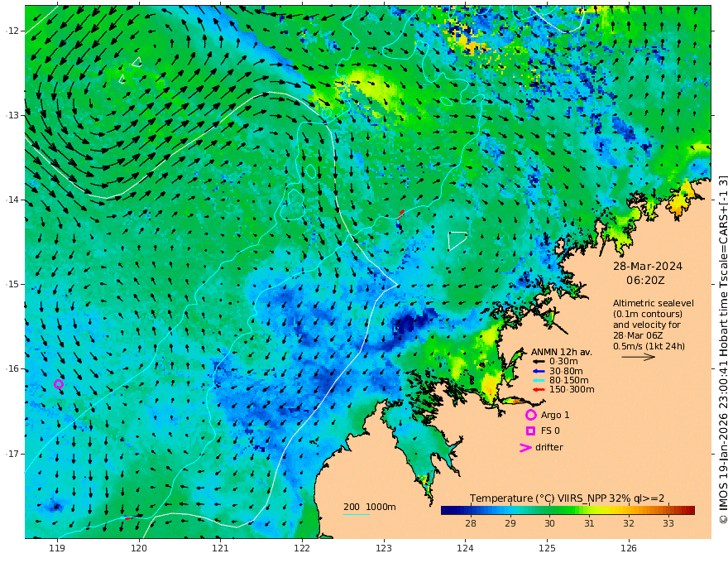Click the 33 tick label on color bar

(668, 523)
